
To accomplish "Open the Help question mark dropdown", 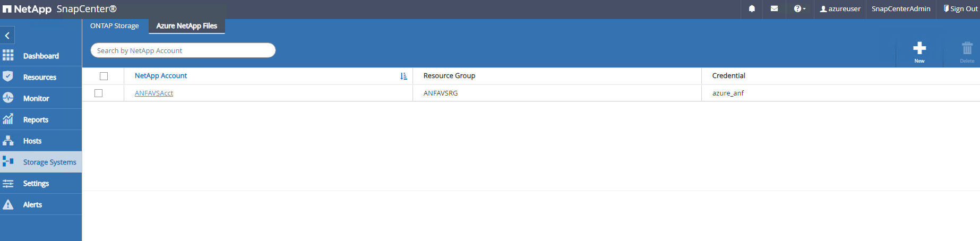I will tap(800, 8).
